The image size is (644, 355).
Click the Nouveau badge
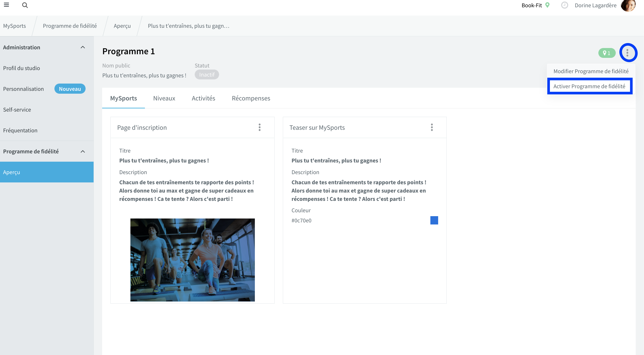click(x=70, y=89)
